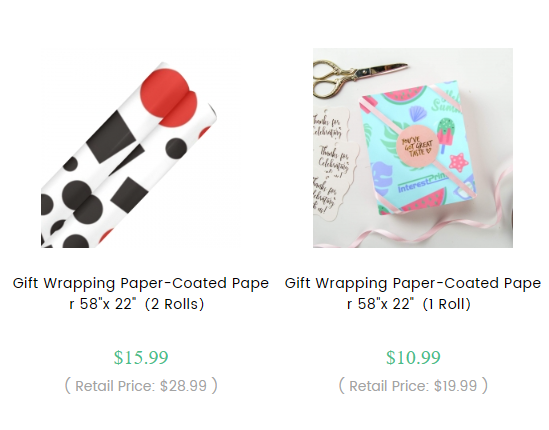The height and width of the screenshot is (430, 549).
Task: Click the $15.99 price
Action: click(x=141, y=358)
